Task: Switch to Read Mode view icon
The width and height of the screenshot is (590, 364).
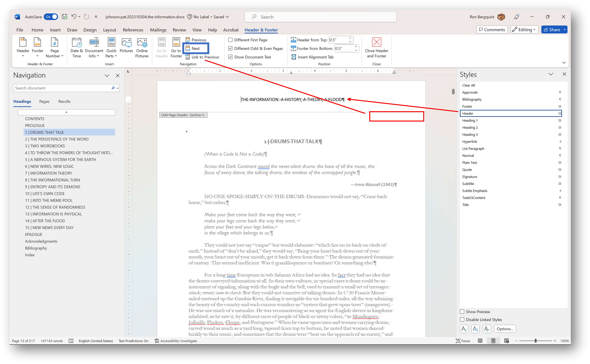Action: [x=480, y=341]
